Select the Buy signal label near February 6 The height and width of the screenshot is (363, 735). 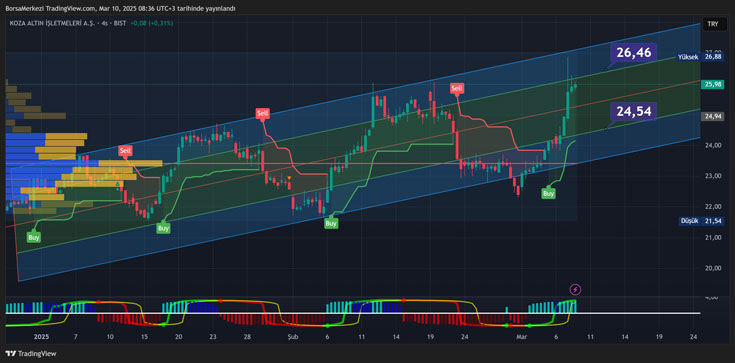tap(331, 224)
